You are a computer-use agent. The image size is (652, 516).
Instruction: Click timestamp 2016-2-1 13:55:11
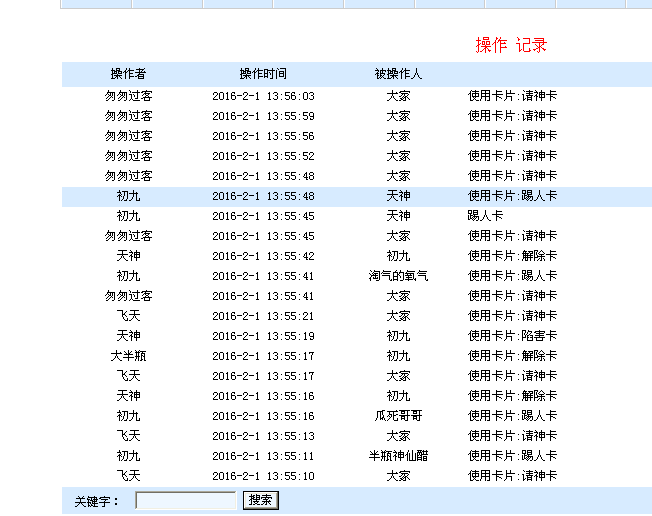click(263, 456)
